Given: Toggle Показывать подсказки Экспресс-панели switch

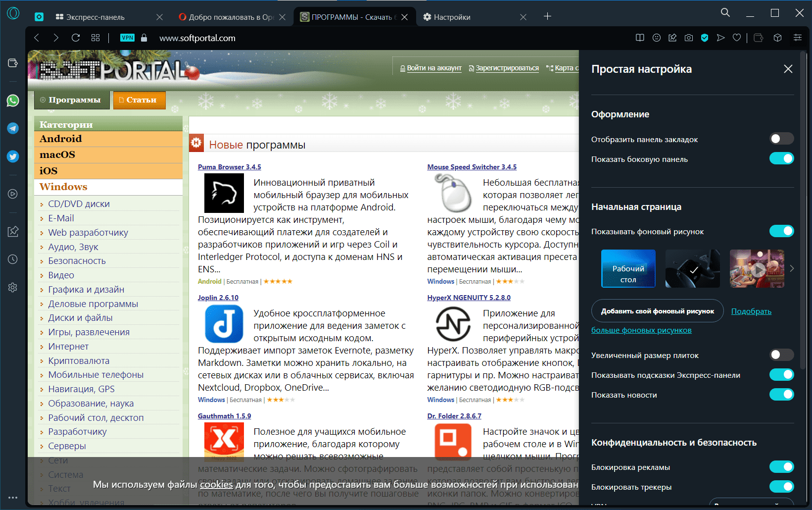Looking at the screenshot, I should (x=782, y=374).
